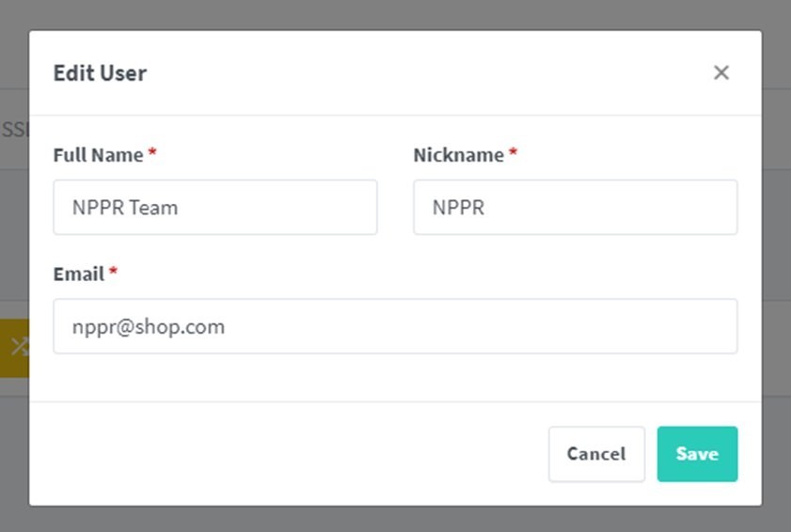Click the Full Name label
The image size is (791, 532).
click(99, 155)
